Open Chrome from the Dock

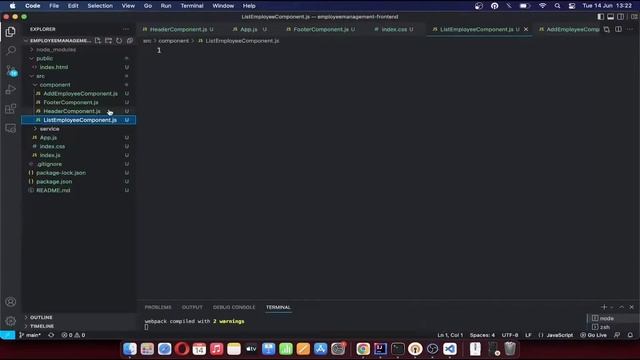click(362, 349)
